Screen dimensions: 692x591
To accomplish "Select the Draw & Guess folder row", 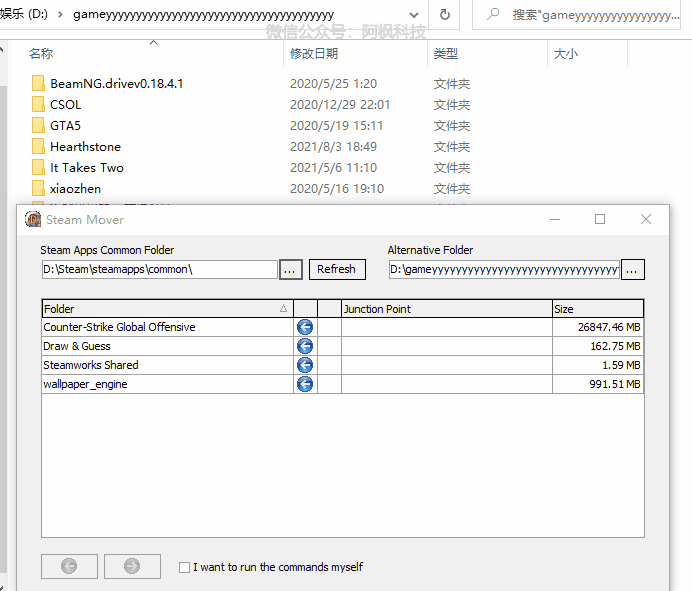I will pyautogui.click(x=342, y=346).
